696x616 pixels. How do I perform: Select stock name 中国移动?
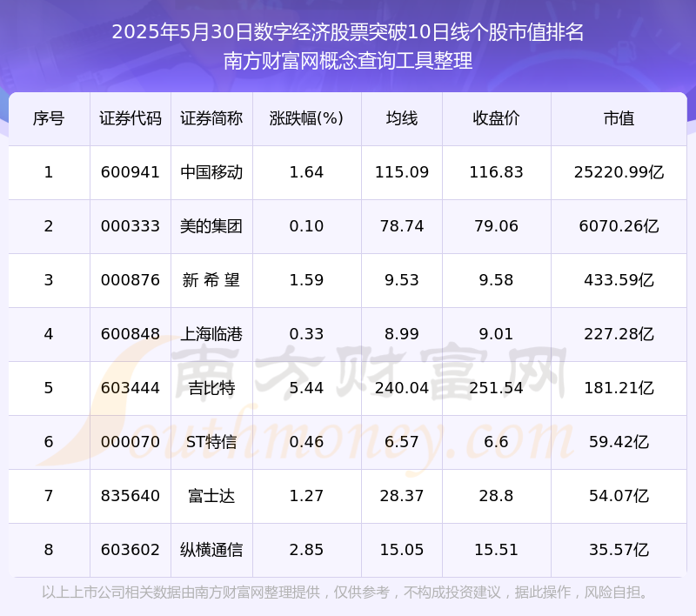[211, 172]
